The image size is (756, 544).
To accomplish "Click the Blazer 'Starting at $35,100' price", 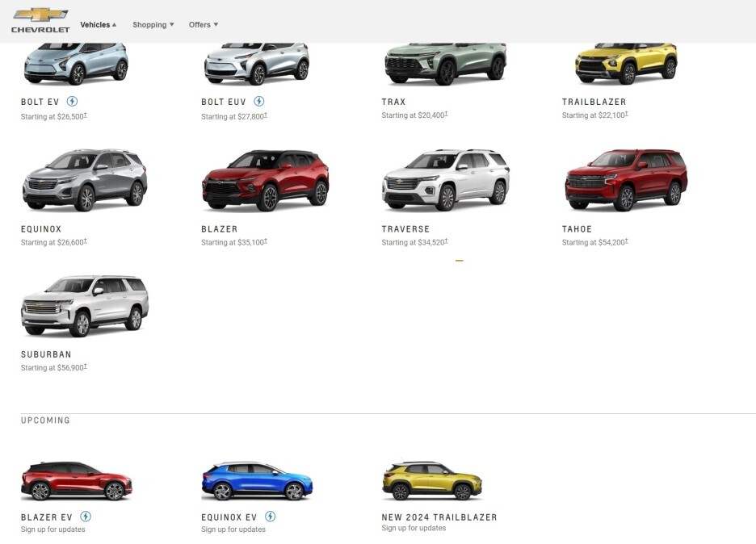I will click(234, 242).
